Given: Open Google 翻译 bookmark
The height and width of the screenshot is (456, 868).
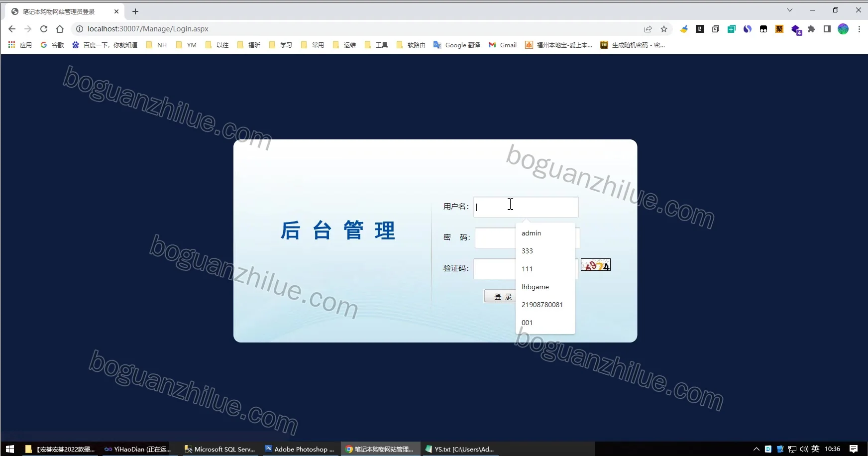Looking at the screenshot, I should coord(457,45).
